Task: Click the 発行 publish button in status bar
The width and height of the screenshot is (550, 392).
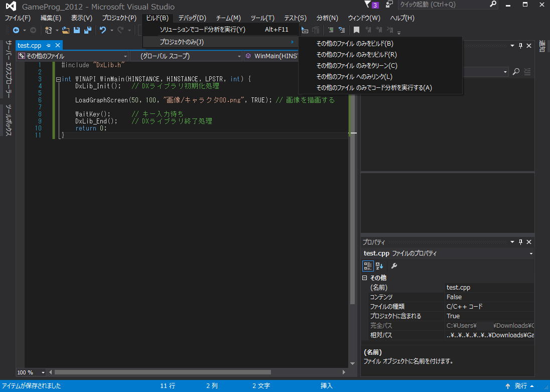Action: [520, 386]
